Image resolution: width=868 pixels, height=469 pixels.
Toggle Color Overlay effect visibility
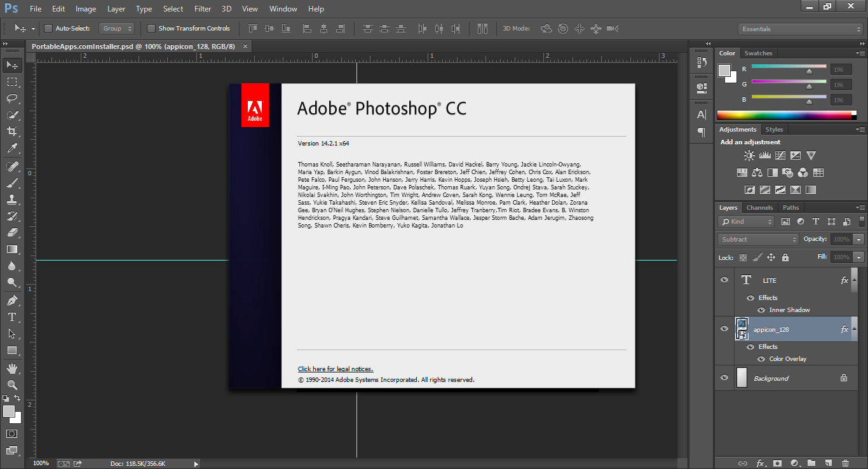(x=761, y=359)
